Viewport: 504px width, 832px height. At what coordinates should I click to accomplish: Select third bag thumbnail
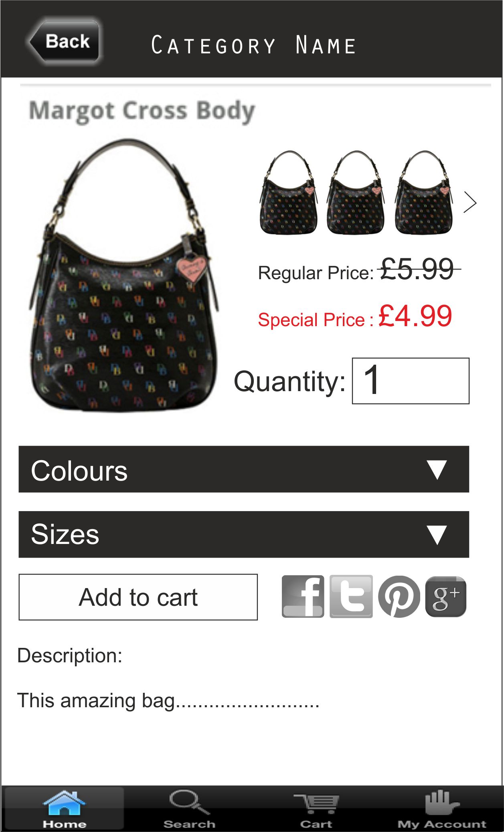(x=423, y=192)
